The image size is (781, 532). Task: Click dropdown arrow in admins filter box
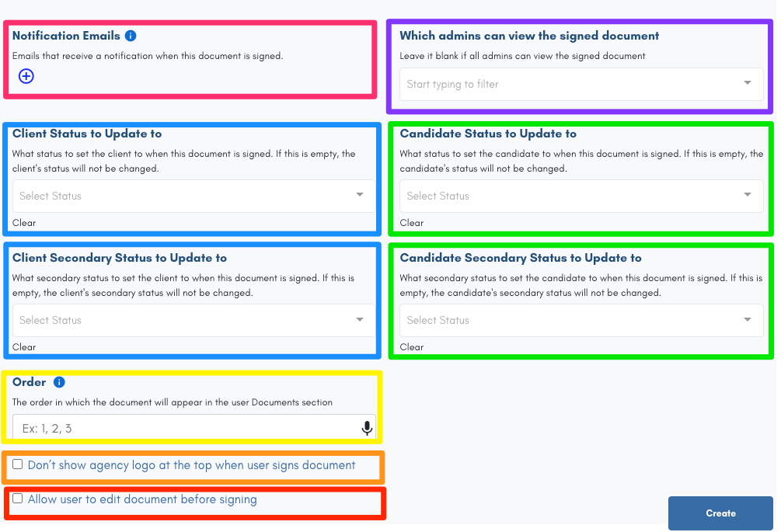click(x=748, y=83)
